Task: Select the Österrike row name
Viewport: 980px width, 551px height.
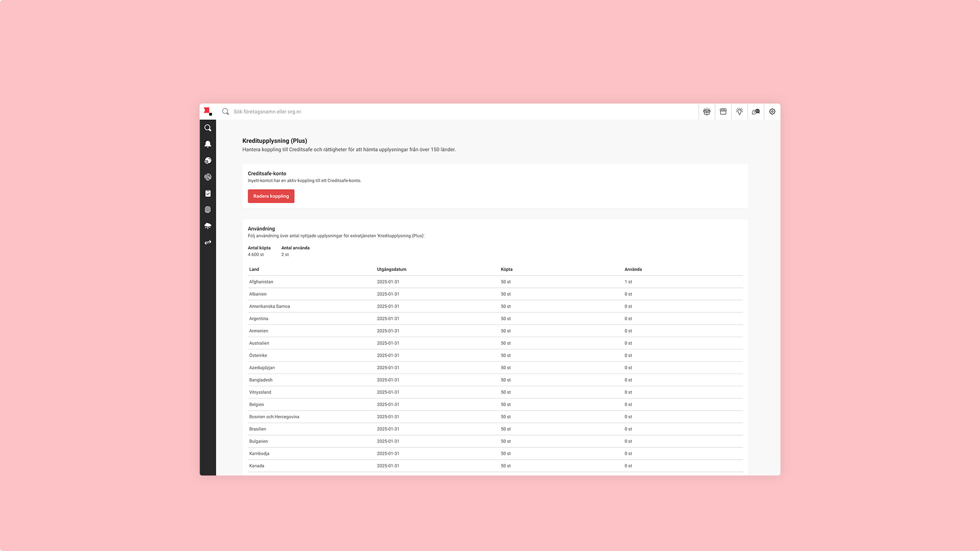Action: click(258, 356)
